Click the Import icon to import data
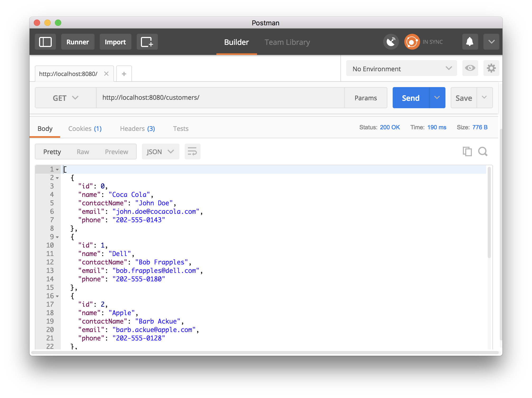Image resolution: width=532 pixels, height=398 pixels. point(115,41)
